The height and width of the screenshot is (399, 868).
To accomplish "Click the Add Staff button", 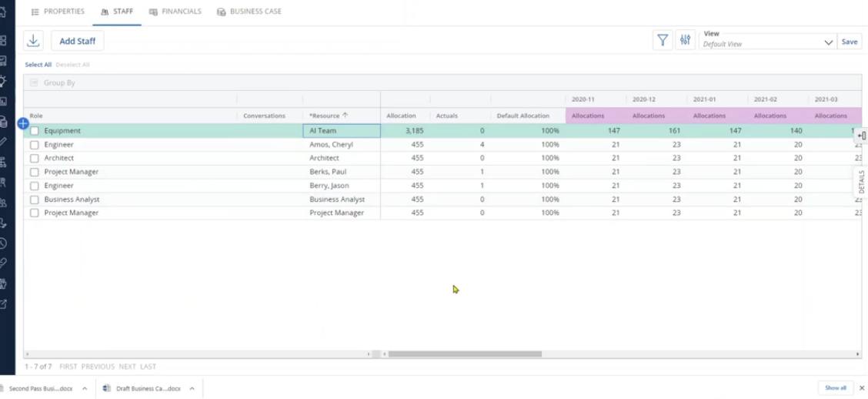I will pos(78,41).
